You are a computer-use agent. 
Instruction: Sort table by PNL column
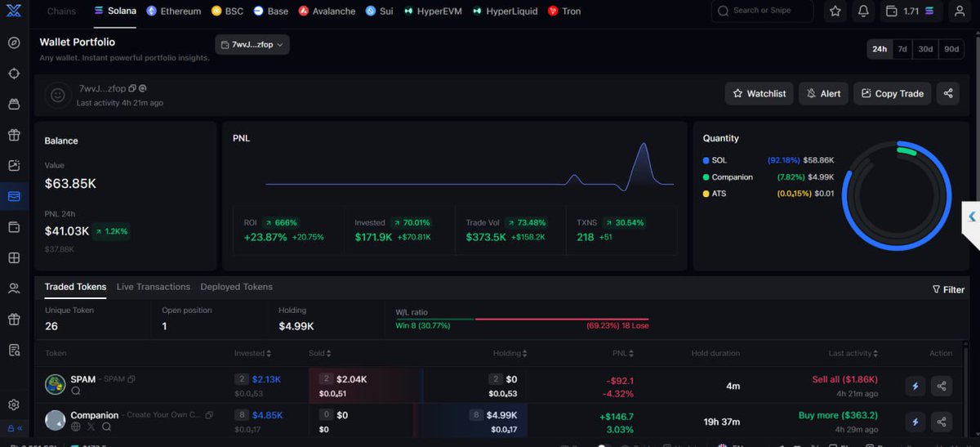[x=625, y=353]
